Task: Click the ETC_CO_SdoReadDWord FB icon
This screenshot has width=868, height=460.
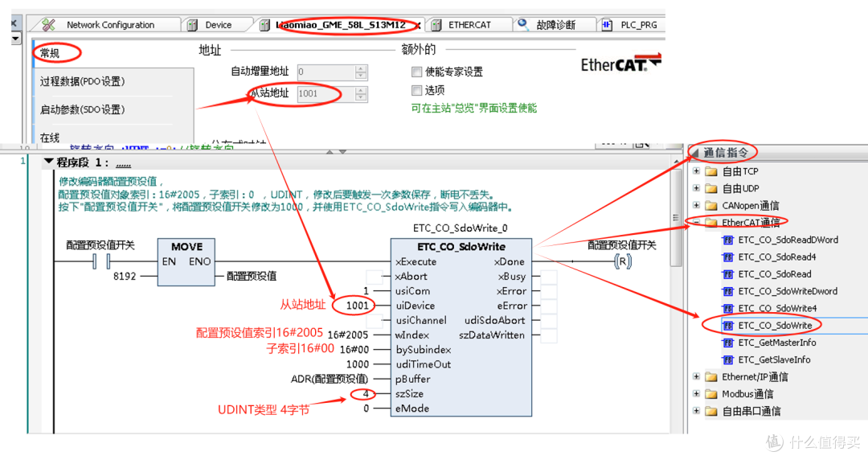Action: coord(728,240)
